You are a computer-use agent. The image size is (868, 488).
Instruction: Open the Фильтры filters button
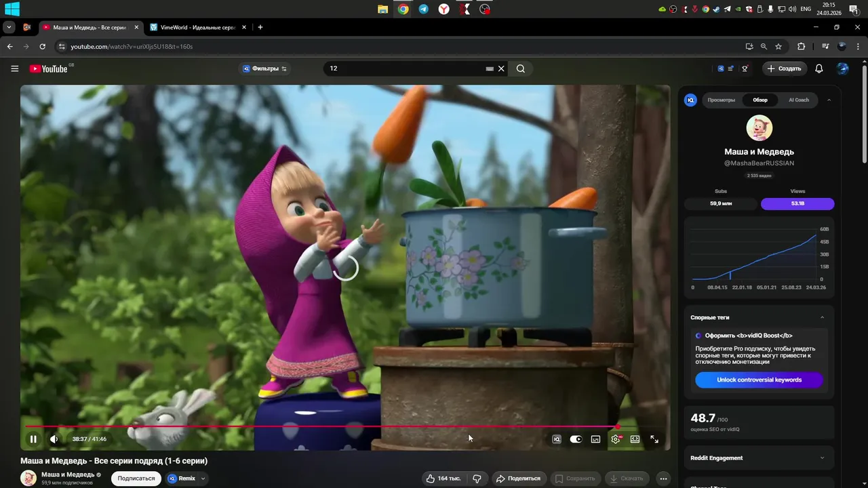coord(264,68)
